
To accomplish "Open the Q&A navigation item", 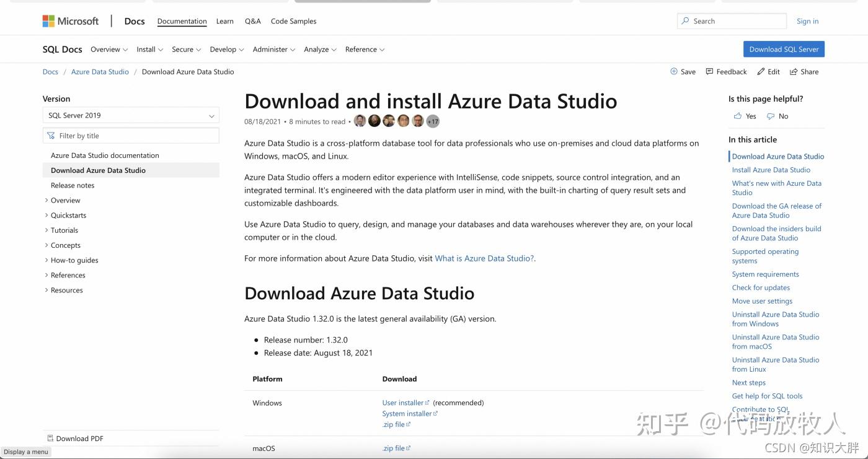I will [253, 20].
